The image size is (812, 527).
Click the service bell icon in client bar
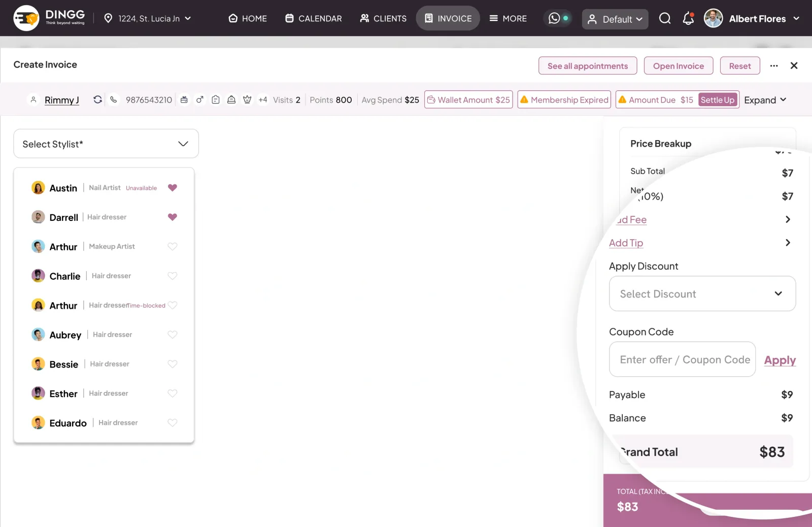tap(231, 100)
